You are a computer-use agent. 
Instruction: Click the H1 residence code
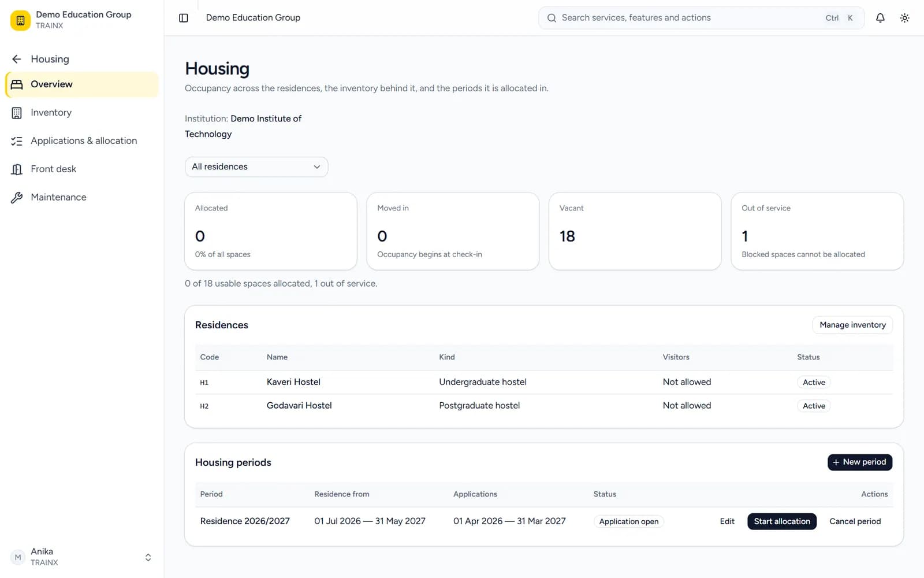[x=204, y=383]
